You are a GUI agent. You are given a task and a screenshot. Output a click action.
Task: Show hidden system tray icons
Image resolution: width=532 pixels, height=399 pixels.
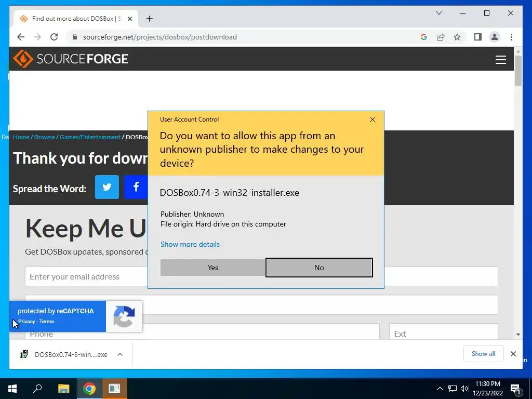coord(440,389)
